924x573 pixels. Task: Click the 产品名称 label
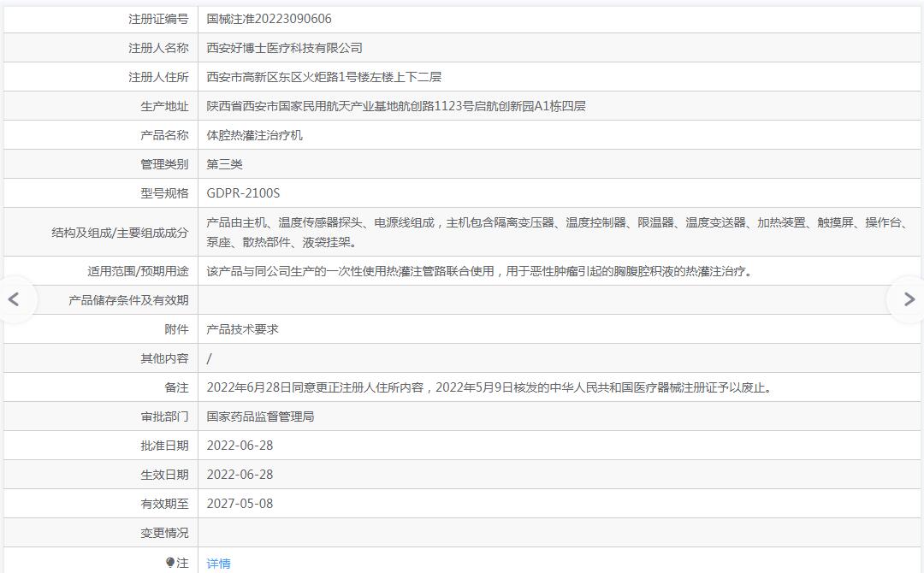click(163, 135)
